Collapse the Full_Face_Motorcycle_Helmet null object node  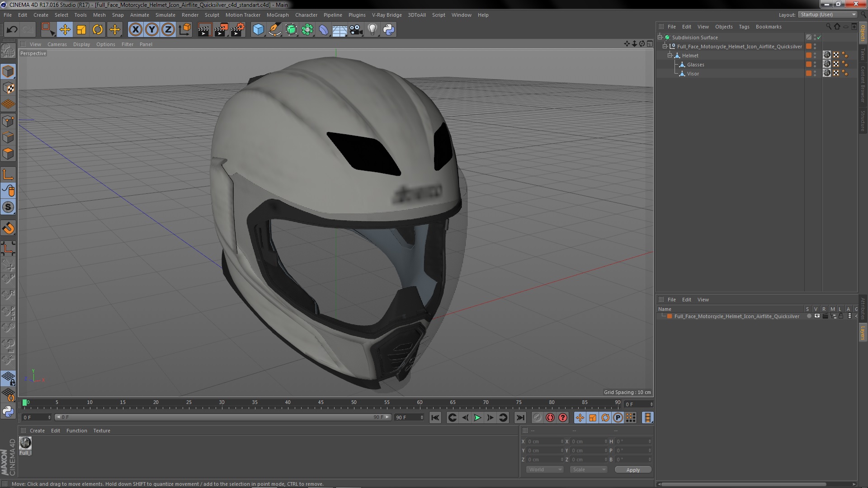click(665, 46)
